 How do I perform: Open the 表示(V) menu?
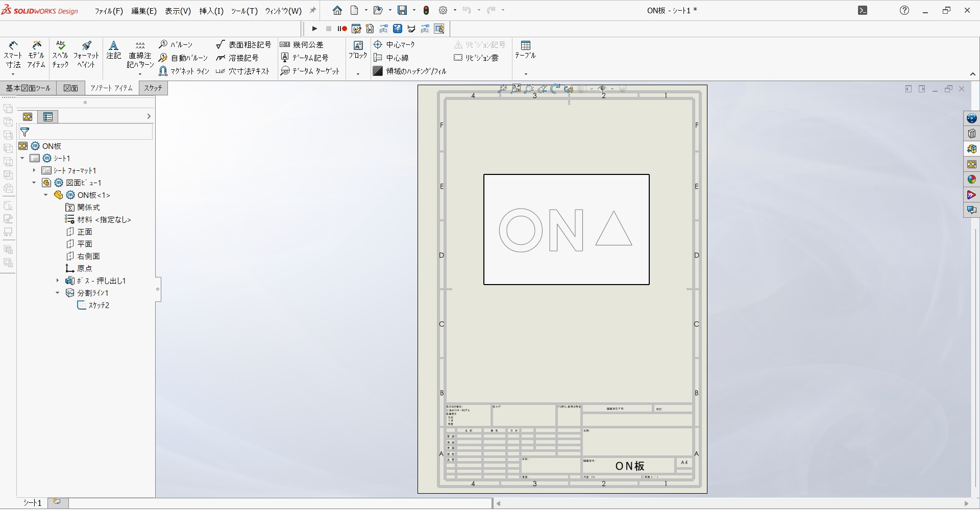tap(178, 11)
